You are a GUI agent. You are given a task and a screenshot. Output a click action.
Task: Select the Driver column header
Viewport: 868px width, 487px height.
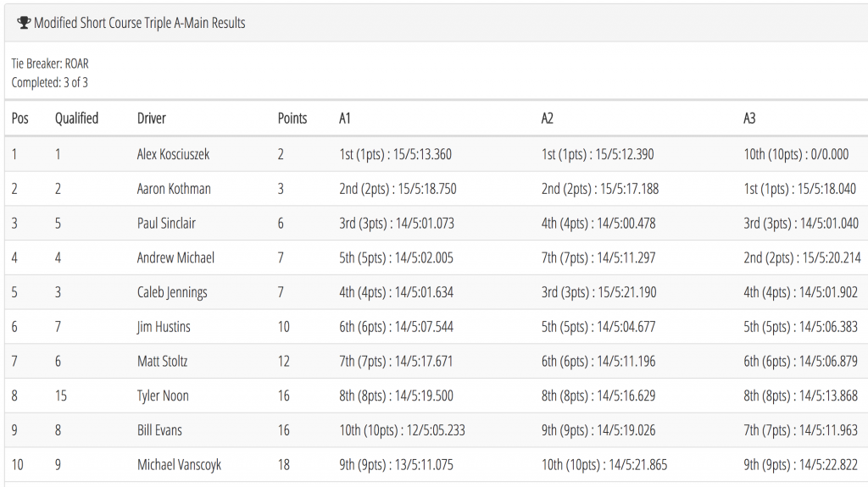point(151,119)
